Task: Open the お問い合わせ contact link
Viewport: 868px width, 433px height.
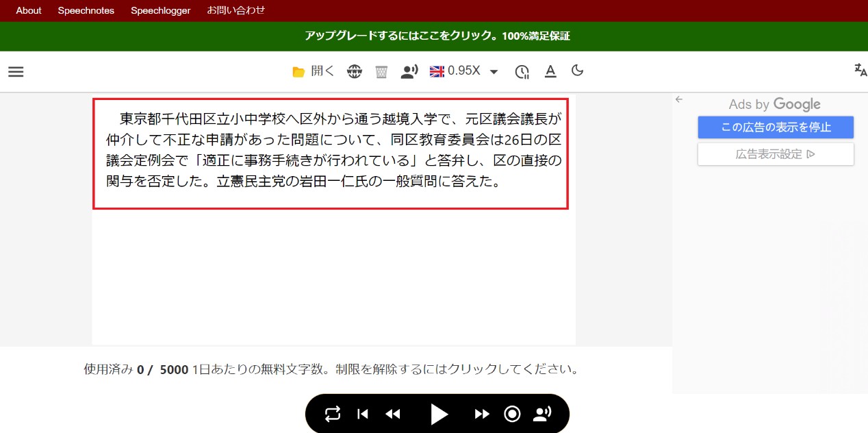Action: click(x=236, y=10)
